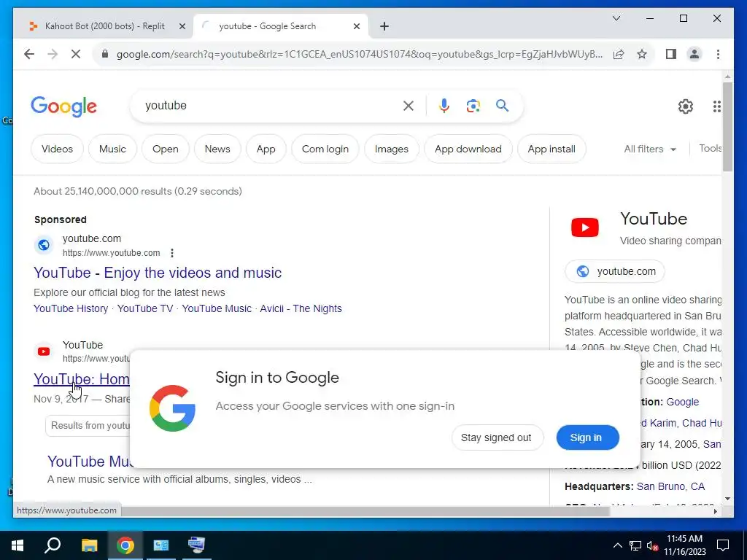Open the San Bruno, CA headquarters link
This screenshot has height=560, width=747.
click(670, 486)
